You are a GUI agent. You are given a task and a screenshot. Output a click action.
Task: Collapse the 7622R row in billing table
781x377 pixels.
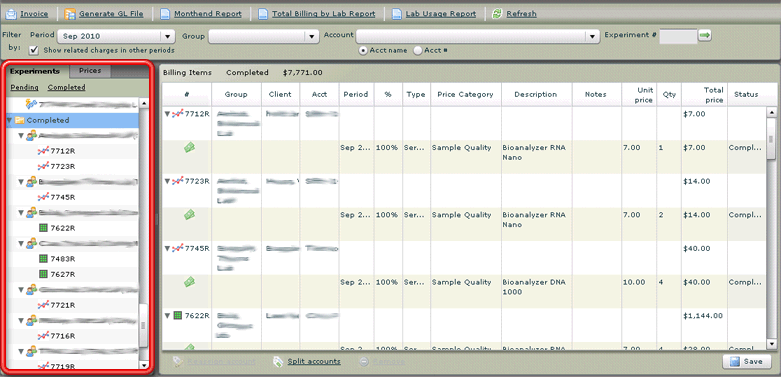click(167, 316)
